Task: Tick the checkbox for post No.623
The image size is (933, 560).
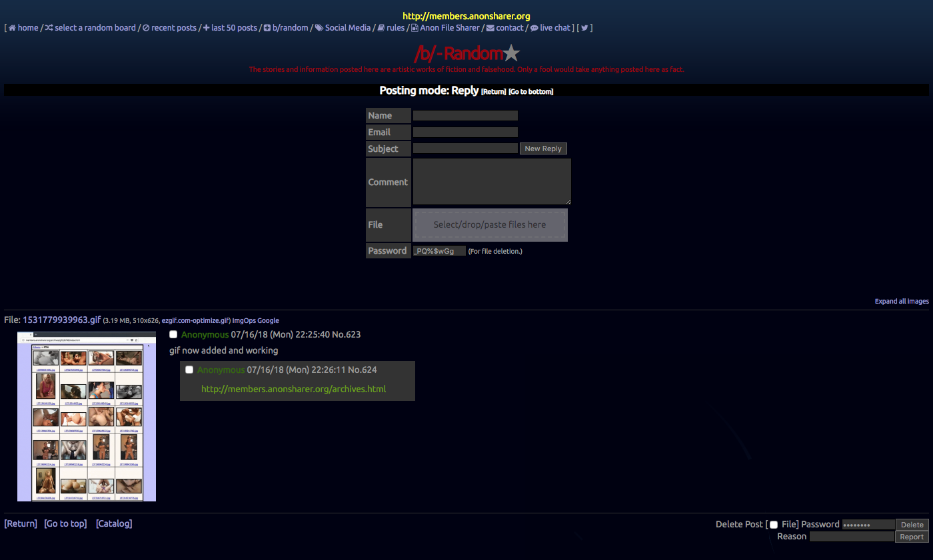Action: pyautogui.click(x=174, y=334)
